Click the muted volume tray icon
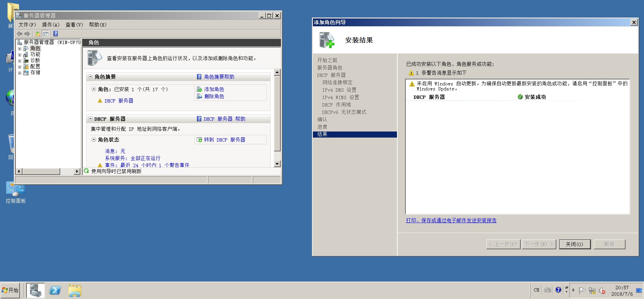Viewport: 644px width, 299px height. pos(602,290)
